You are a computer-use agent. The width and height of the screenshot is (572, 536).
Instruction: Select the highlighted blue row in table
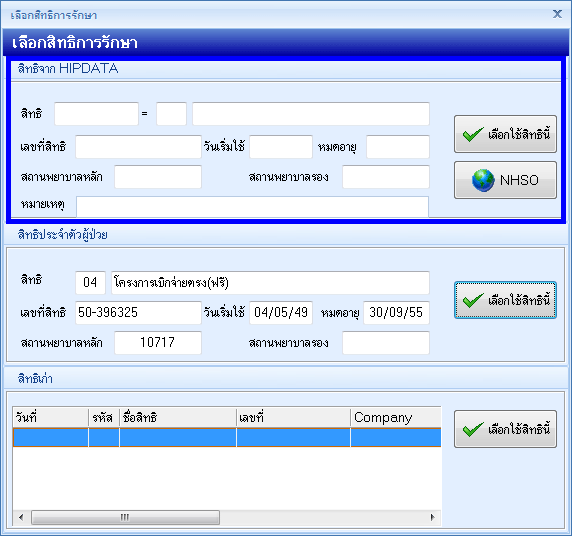pos(227,437)
